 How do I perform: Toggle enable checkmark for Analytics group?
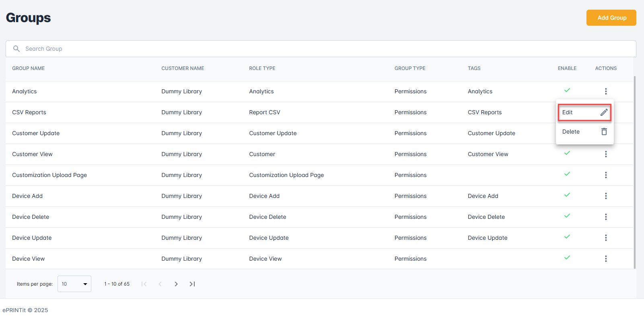click(567, 90)
